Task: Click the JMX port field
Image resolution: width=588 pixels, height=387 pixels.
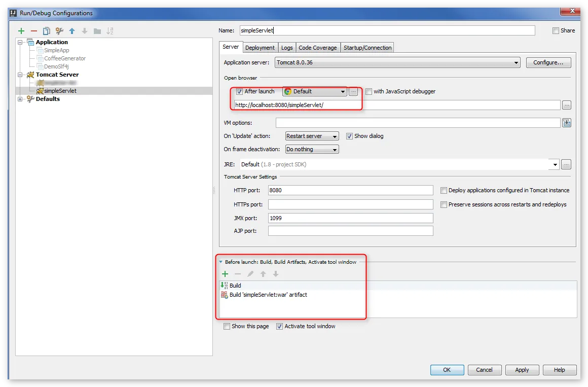Action: pos(351,218)
